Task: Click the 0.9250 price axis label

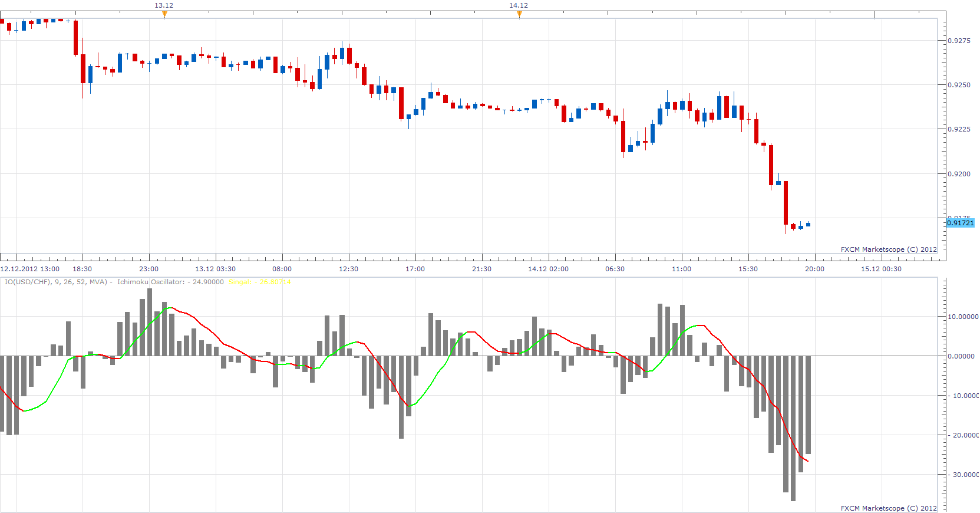Action: coord(959,85)
